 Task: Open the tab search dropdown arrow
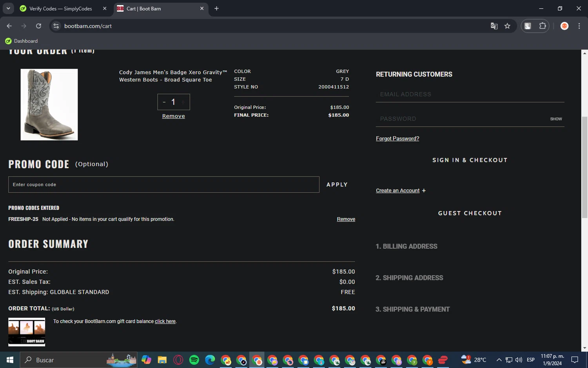point(8,8)
